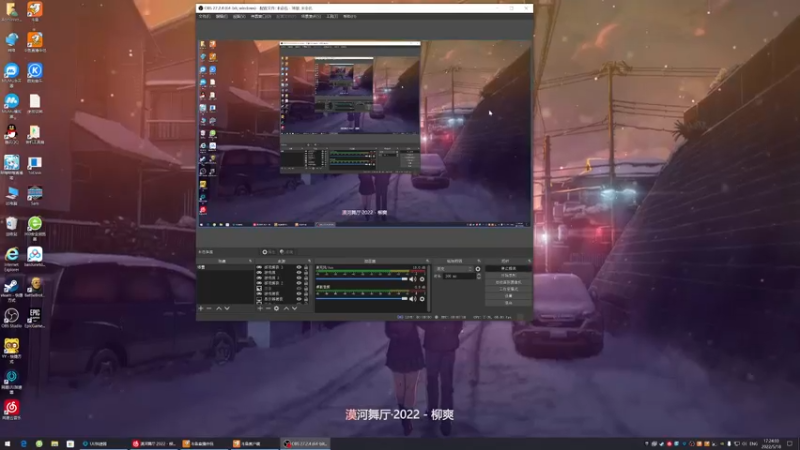Remove the selected scene with the Scenes minus icon
The image size is (800, 450).
(x=209, y=308)
